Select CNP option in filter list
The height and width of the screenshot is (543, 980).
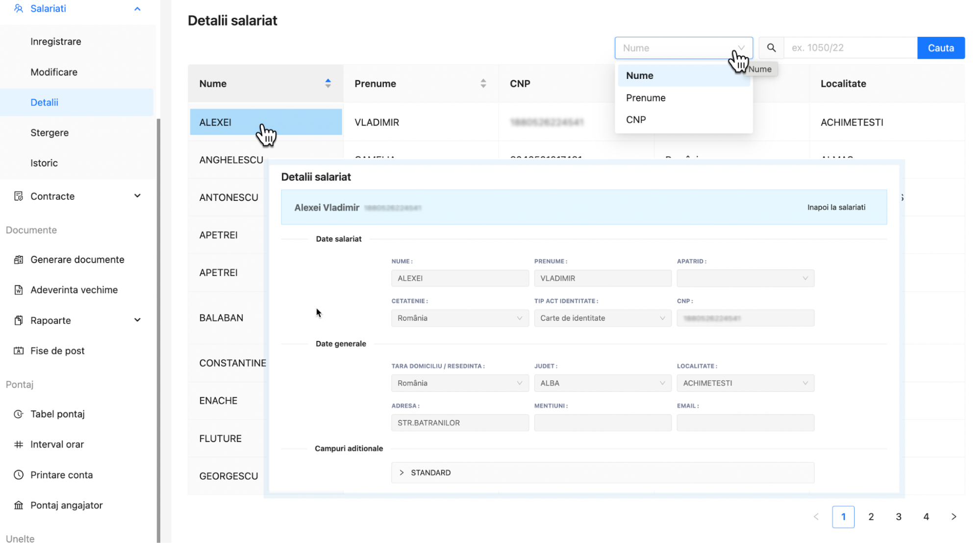[684, 120]
